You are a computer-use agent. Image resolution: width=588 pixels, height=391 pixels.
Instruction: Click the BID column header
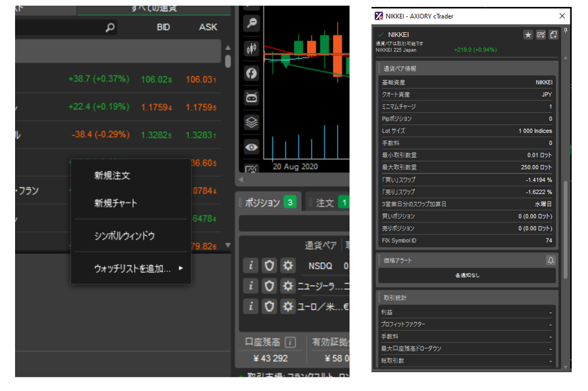tap(163, 27)
